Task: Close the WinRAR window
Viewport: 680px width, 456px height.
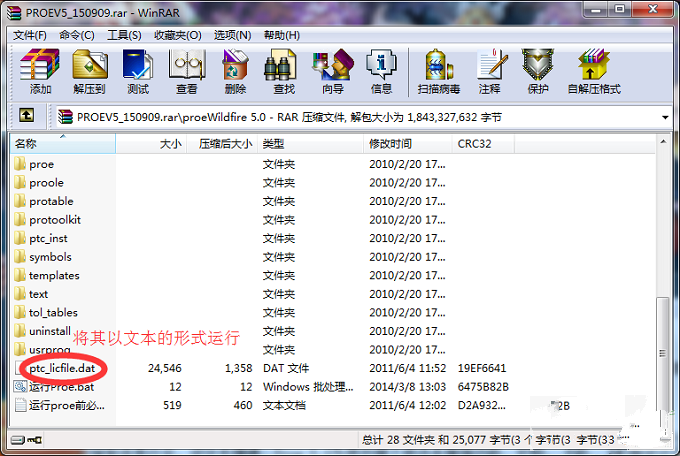Action: [653, 10]
